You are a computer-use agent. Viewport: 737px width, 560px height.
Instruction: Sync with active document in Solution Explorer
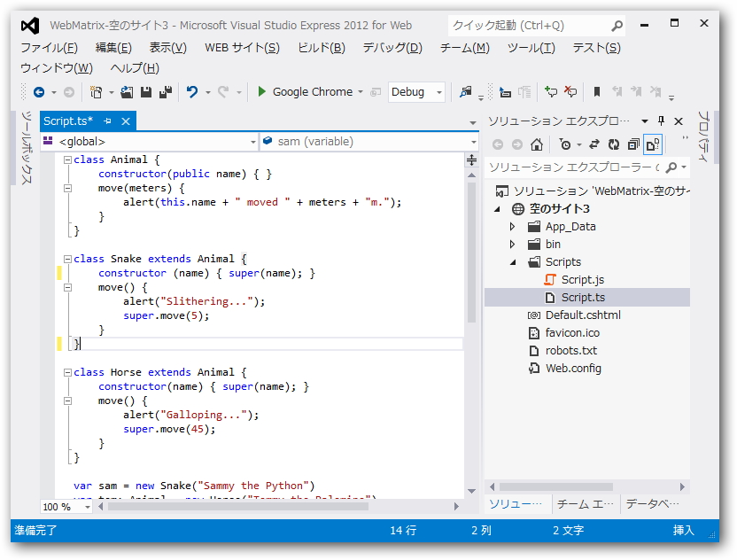(x=594, y=143)
